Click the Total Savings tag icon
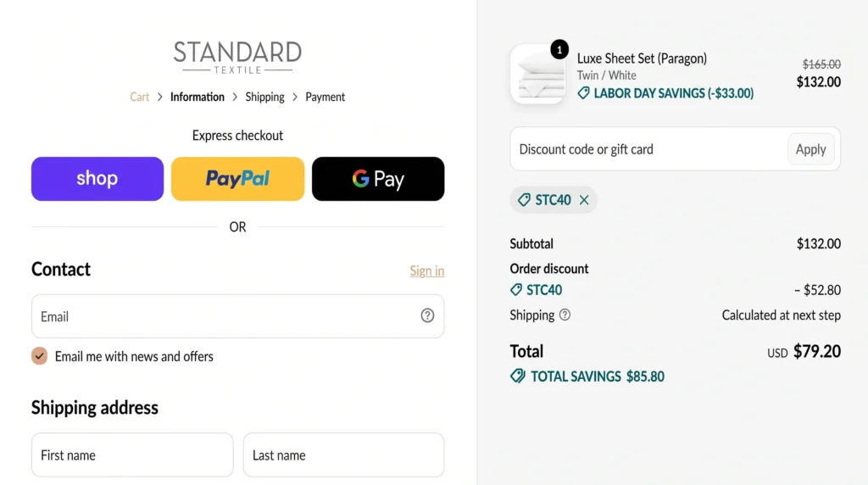This screenshot has height=485, width=868. click(518, 376)
